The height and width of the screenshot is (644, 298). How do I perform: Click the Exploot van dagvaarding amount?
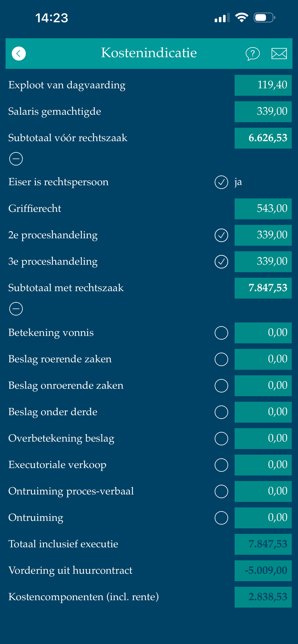pyautogui.click(x=263, y=85)
